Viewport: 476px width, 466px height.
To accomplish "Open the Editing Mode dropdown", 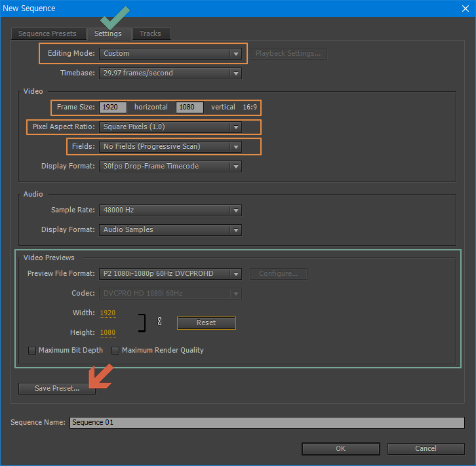I will [x=170, y=54].
